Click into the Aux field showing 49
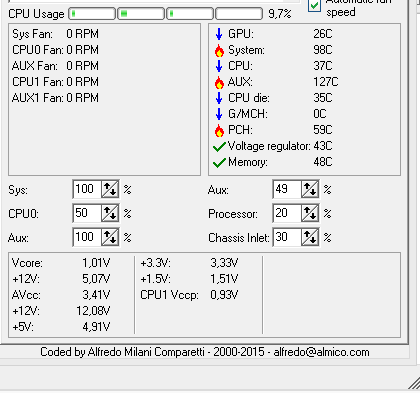Image resolution: width=420 pixels, height=393 pixels. 287,189
